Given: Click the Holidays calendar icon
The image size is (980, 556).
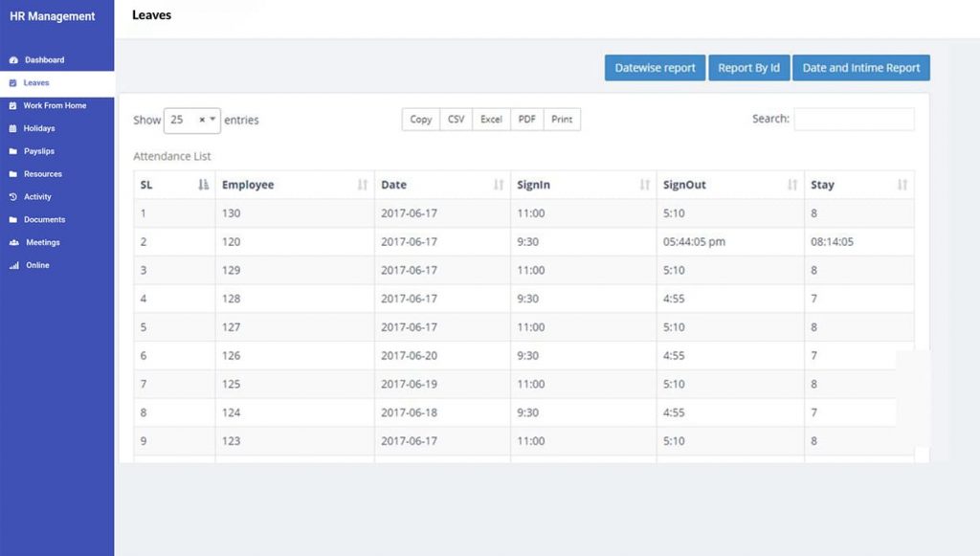Looking at the screenshot, I should (13, 128).
